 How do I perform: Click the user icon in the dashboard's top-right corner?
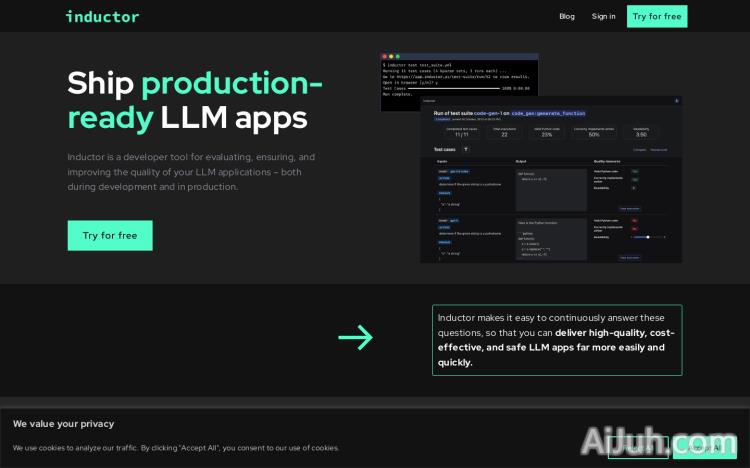(x=676, y=101)
